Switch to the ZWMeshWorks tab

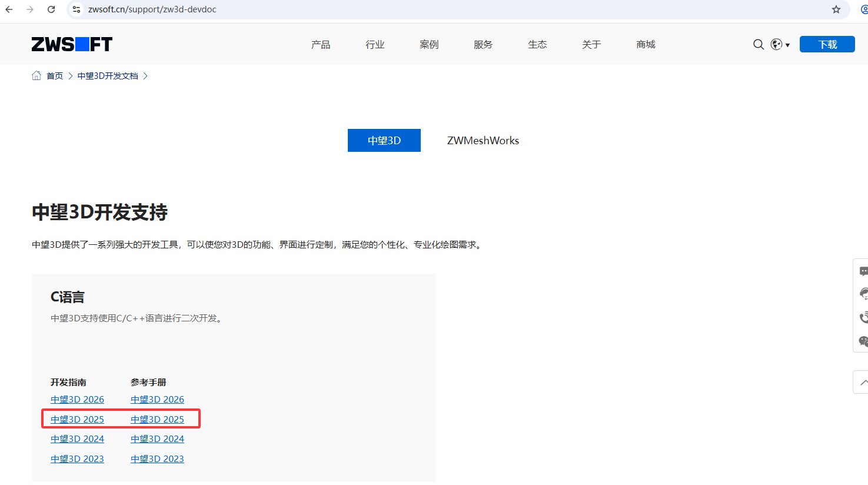(483, 140)
